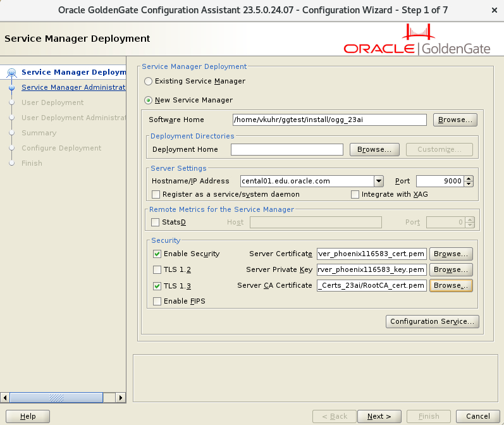Screen dimensions: 504x425
Task: Click the Service Manager Deployment step icon
Action: [12, 73]
